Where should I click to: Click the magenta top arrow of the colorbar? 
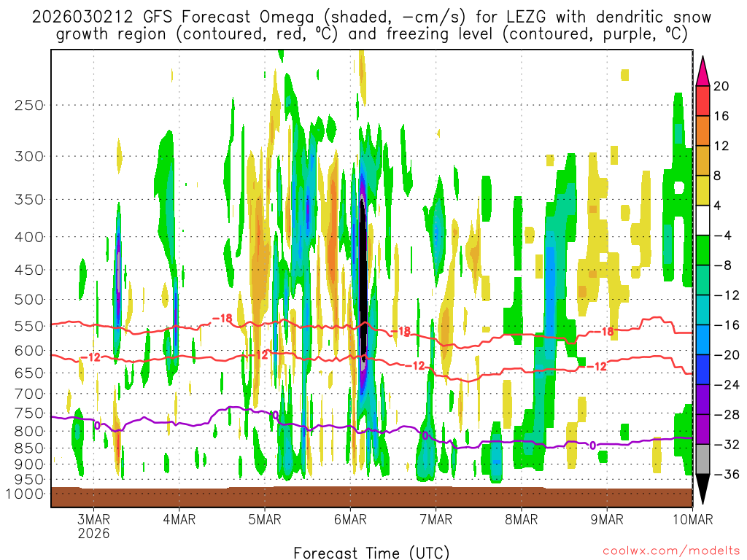(x=703, y=71)
